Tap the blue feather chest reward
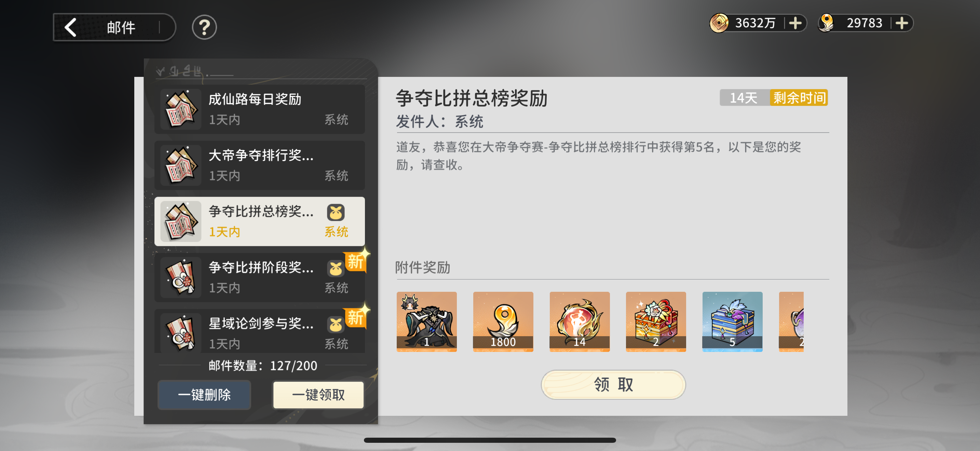 point(732,321)
